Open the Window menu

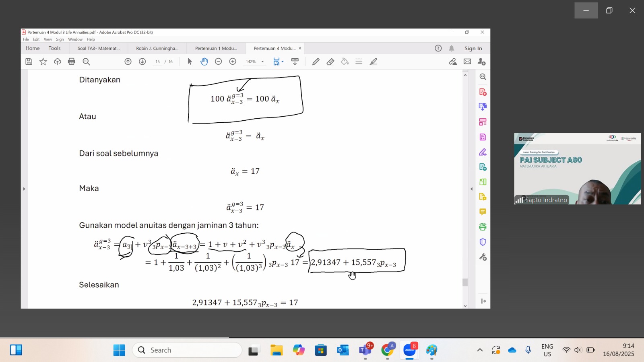point(75,39)
